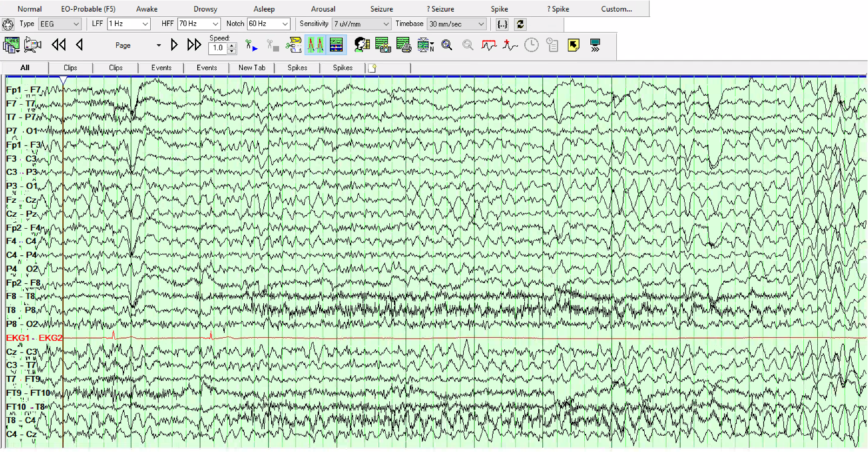This screenshot has width=868, height=452.
Task: Click the print EEG icon
Action: [403, 45]
